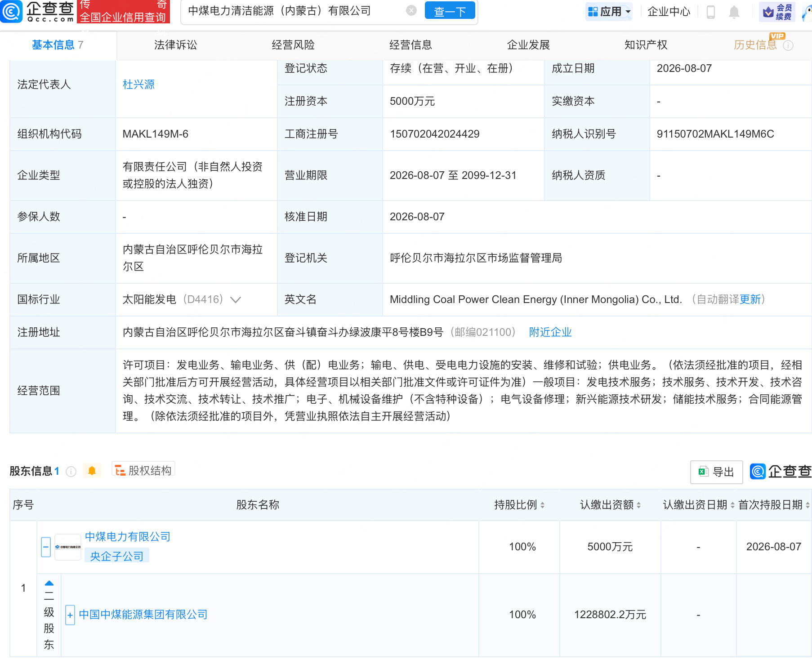
Task: Select registered capital value 5000万元 in basic info
Action: coord(412,101)
